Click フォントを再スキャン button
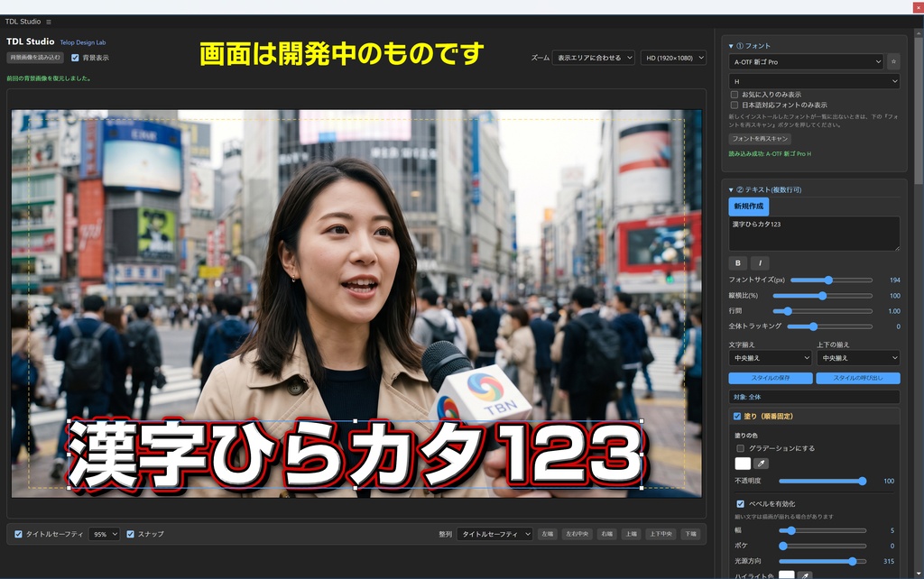The height and width of the screenshot is (579, 924). (x=760, y=139)
